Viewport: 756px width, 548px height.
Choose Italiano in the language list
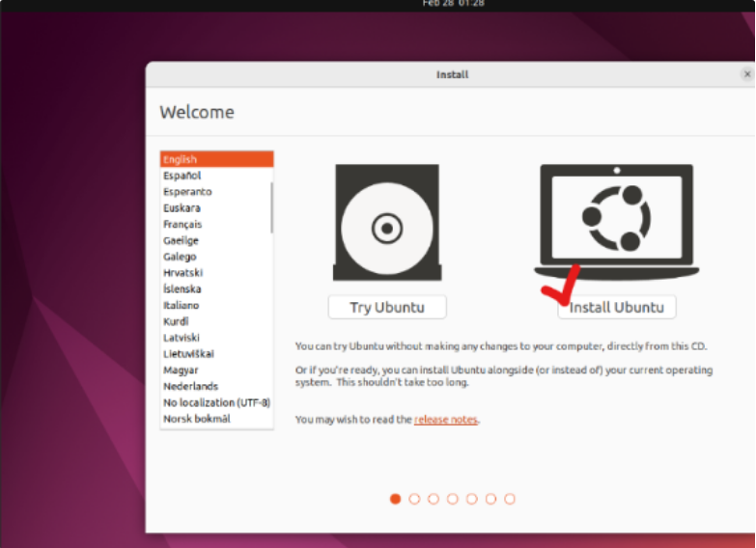(215, 306)
